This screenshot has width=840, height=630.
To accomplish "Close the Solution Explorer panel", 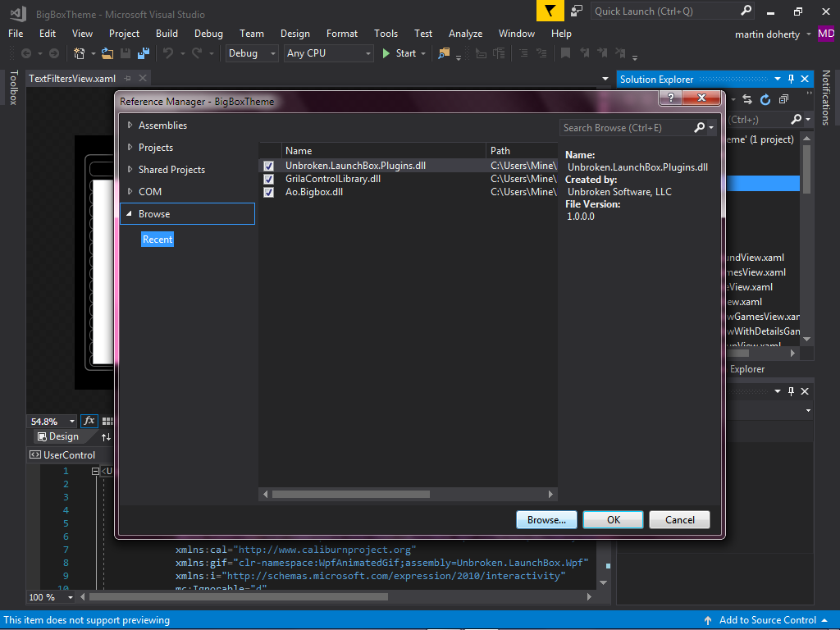I will (x=805, y=80).
